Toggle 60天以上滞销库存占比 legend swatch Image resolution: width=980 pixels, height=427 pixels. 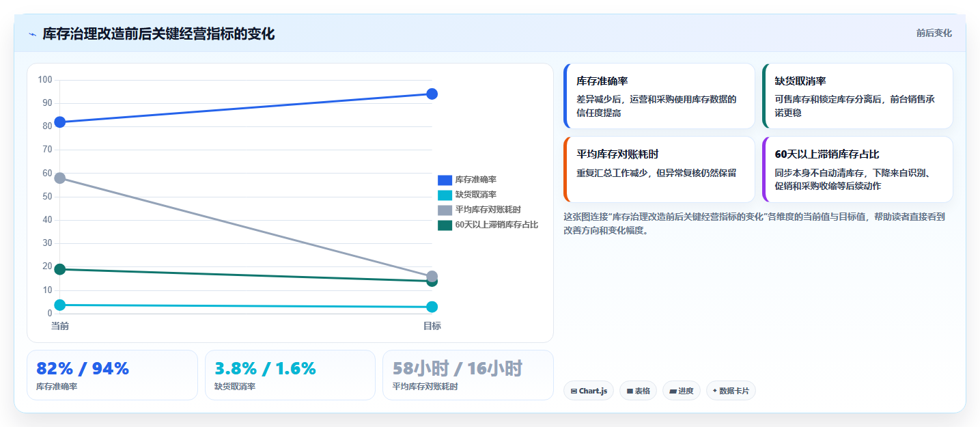click(445, 225)
